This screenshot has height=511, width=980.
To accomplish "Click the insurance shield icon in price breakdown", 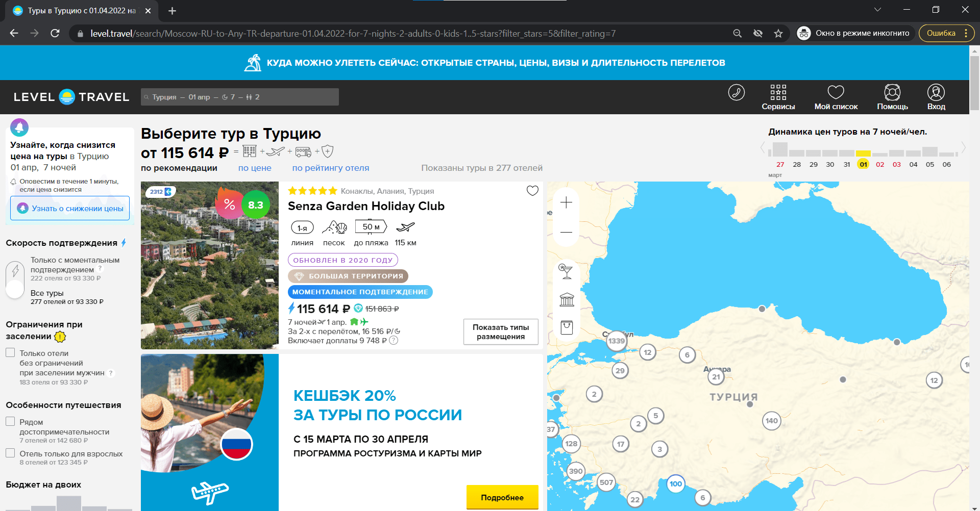I will pos(328,151).
